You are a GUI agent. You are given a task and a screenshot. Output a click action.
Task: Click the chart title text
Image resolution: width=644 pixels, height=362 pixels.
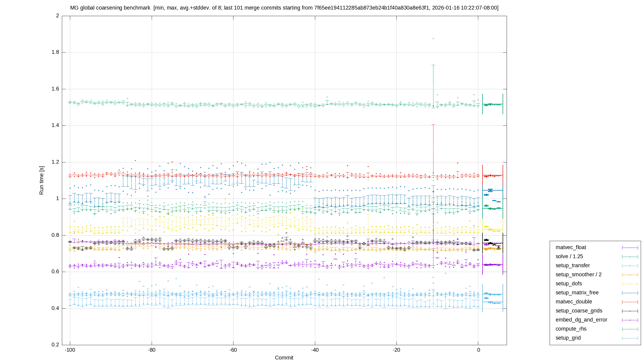(x=284, y=8)
